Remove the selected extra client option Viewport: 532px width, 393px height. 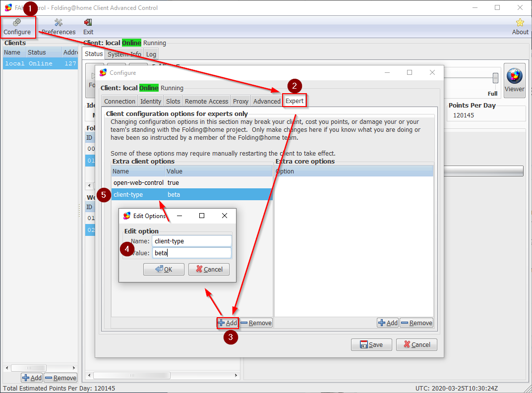click(256, 323)
